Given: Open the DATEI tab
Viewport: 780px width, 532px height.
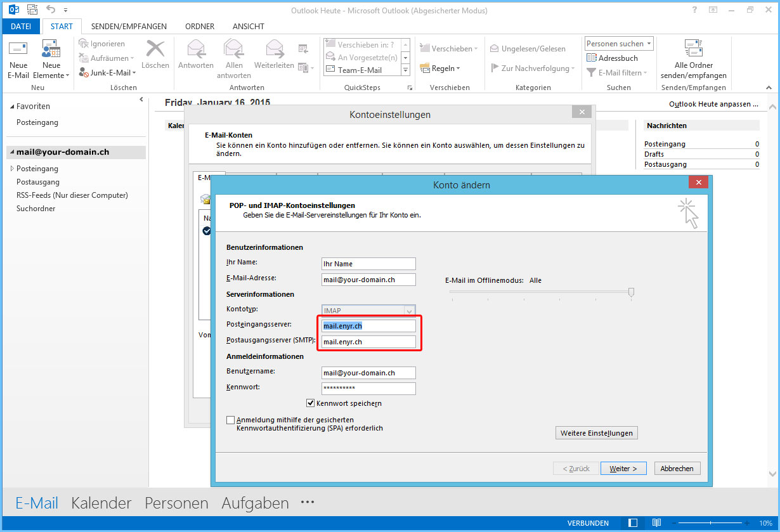Looking at the screenshot, I should pos(20,27).
